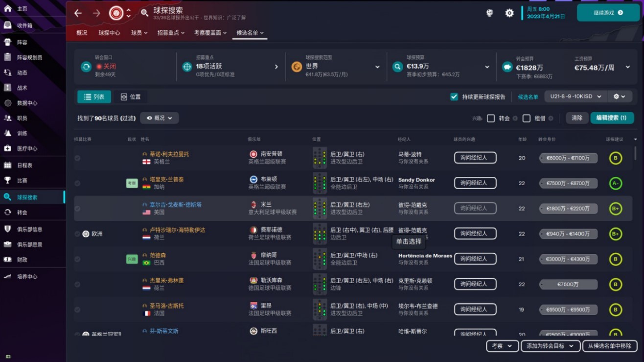
Task: Go back with the left arrow
Action: (78, 13)
